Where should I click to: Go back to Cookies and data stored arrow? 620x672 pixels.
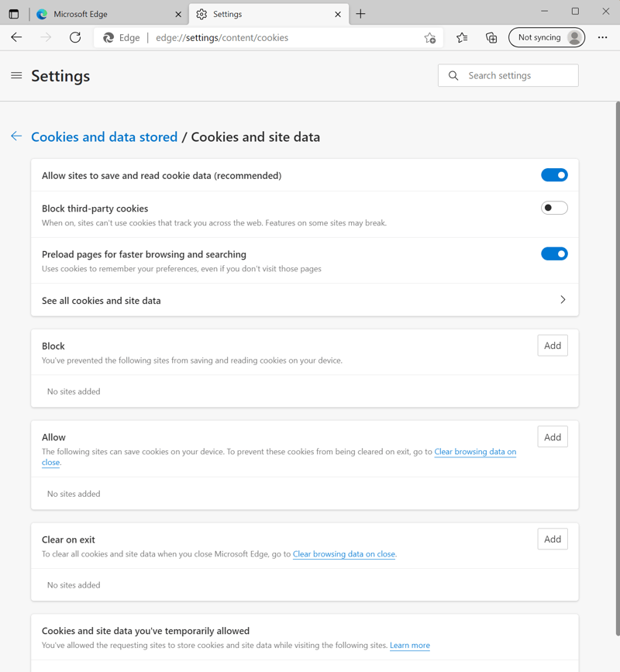16,136
